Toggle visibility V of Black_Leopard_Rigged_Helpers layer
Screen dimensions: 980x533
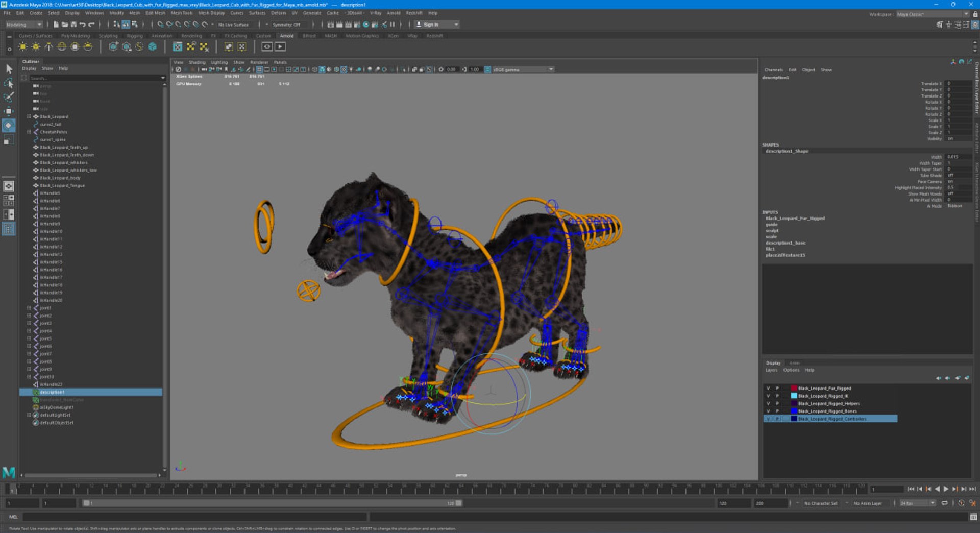[x=768, y=403]
